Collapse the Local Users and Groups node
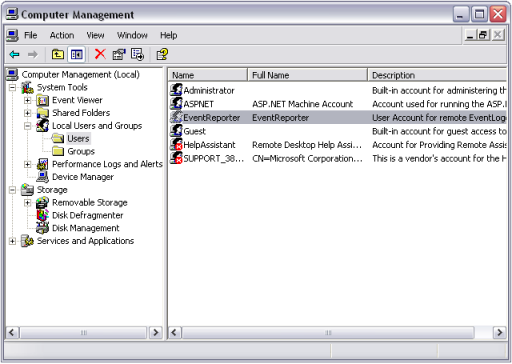The height and width of the screenshot is (364, 512). click(28, 126)
